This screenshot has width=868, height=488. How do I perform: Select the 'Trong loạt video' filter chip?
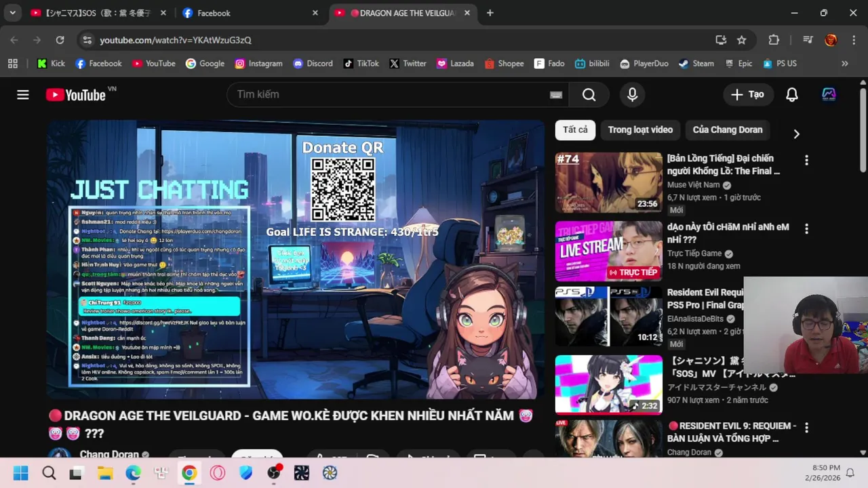point(640,130)
